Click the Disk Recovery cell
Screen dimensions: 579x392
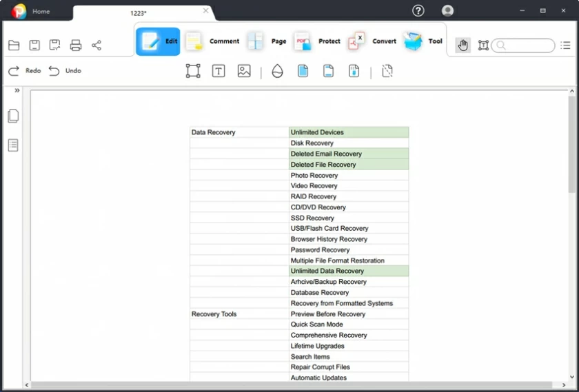coord(349,143)
